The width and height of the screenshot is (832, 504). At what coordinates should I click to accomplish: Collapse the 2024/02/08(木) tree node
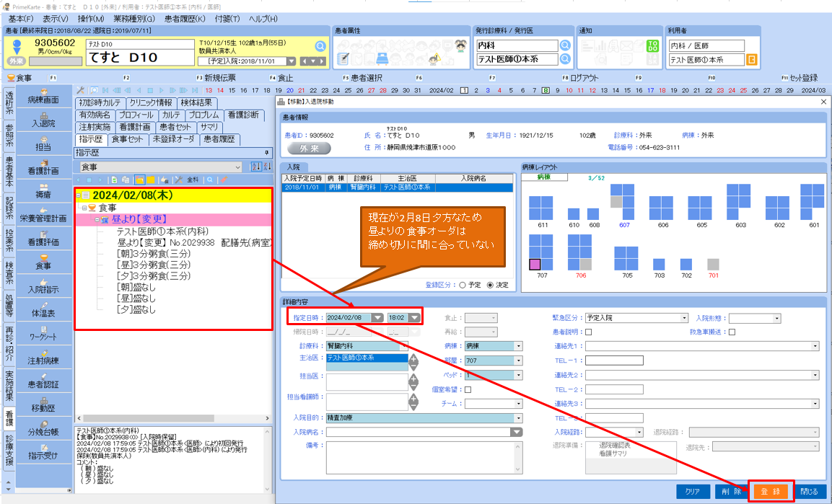click(x=79, y=195)
